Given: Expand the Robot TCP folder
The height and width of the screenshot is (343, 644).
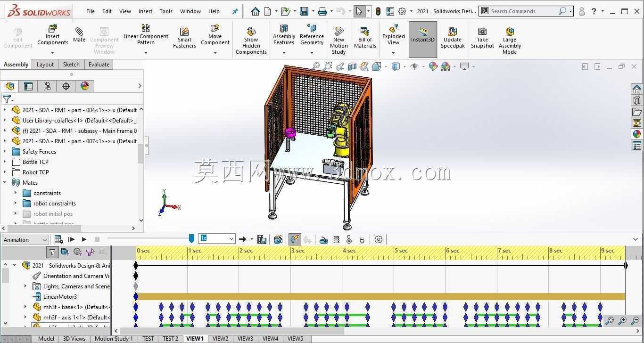Looking at the screenshot, I should point(5,172).
